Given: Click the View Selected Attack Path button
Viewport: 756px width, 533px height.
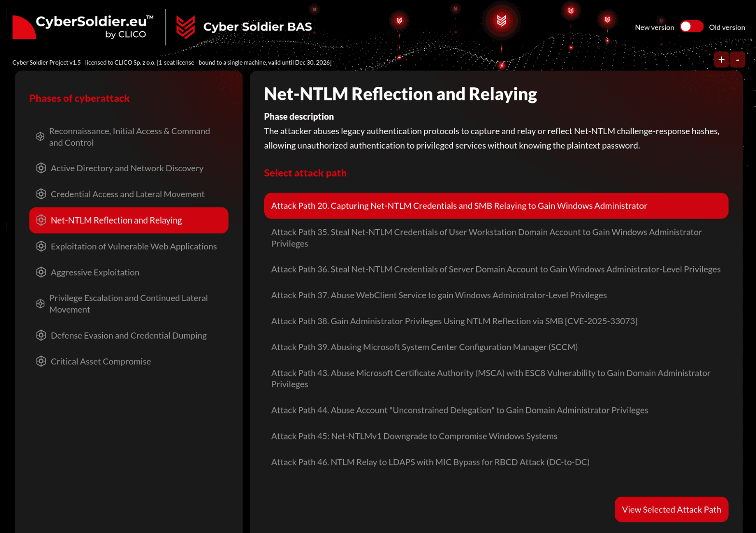Looking at the screenshot, I should click(x=671, y=509).
